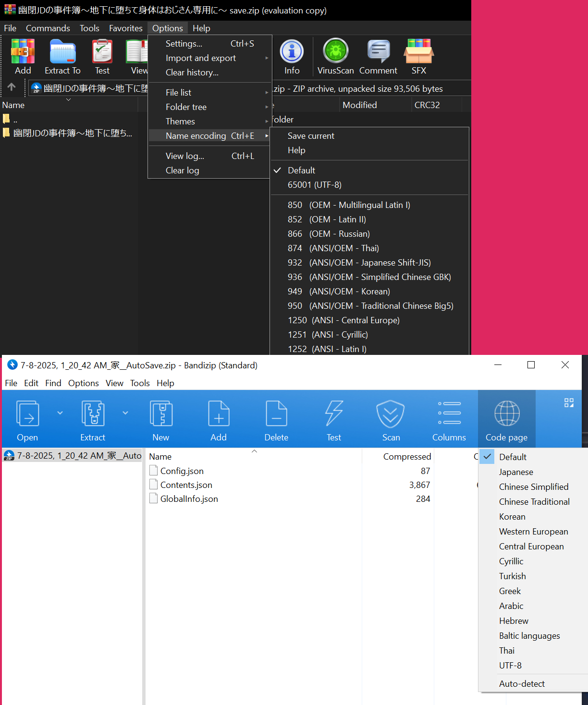This screenshot has width=588, height=705.
Task: Expand the Name encoding submenu item
Action: point(209,136)
